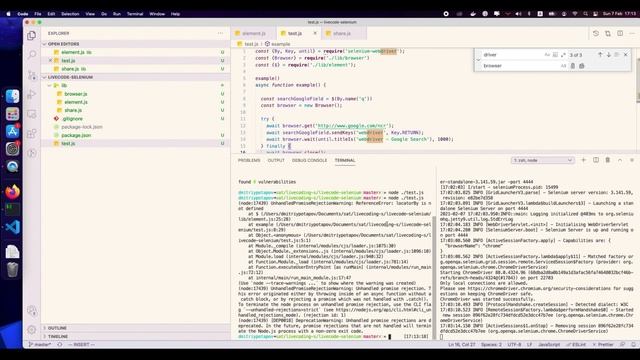The height and width of the screenshot is (360, 640).
Task: Click the split editor icon
Action: (620, 33)
